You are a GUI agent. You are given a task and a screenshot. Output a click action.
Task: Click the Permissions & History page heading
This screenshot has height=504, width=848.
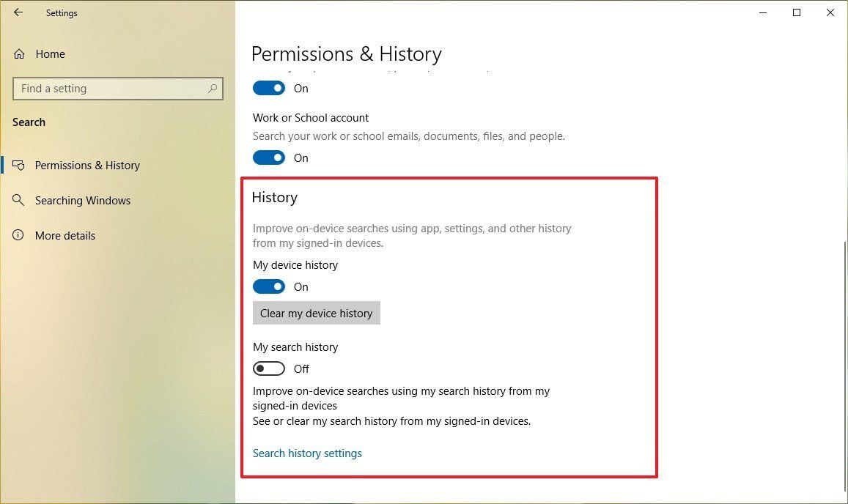[347, 53]
